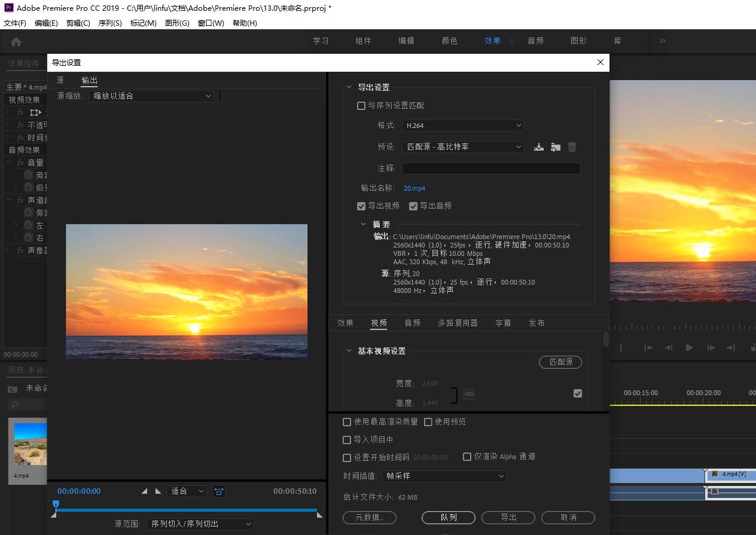
Task: Click the delete preset trash icon
Action: [x=572, y=147]
